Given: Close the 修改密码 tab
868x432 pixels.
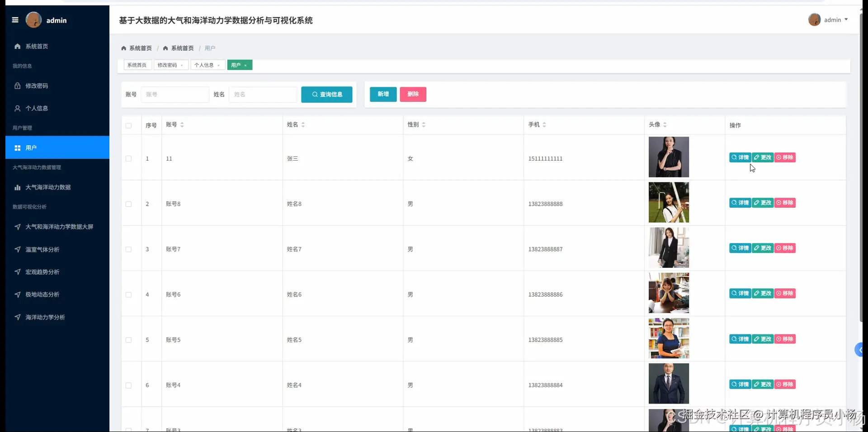Looking at the screenshot, I should click(182, 66).
